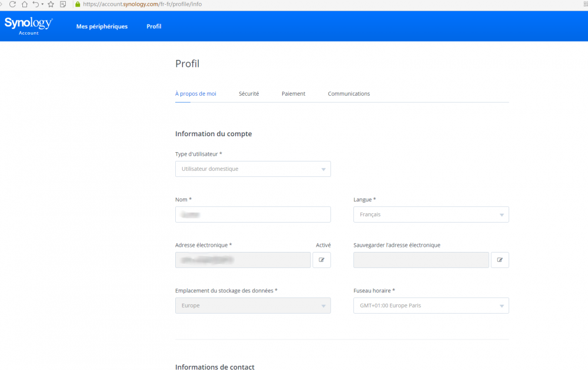Screen dimensions: 588x370
Task: Click the green padlock security icon
Action: coord(78,4)
